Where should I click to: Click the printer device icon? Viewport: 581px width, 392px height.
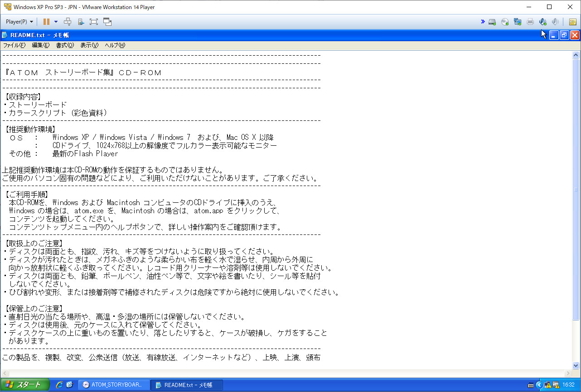coord(530,22)
